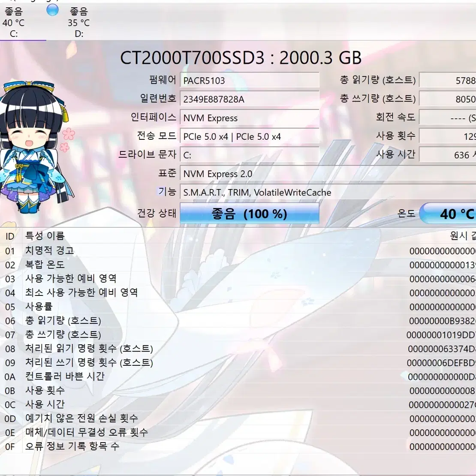The height and width of the screenshot is (476, 476).
Task: Click the transfer mode field PCIe 5.0 x4
Action: pyautogui.click(x=249, y=136)
